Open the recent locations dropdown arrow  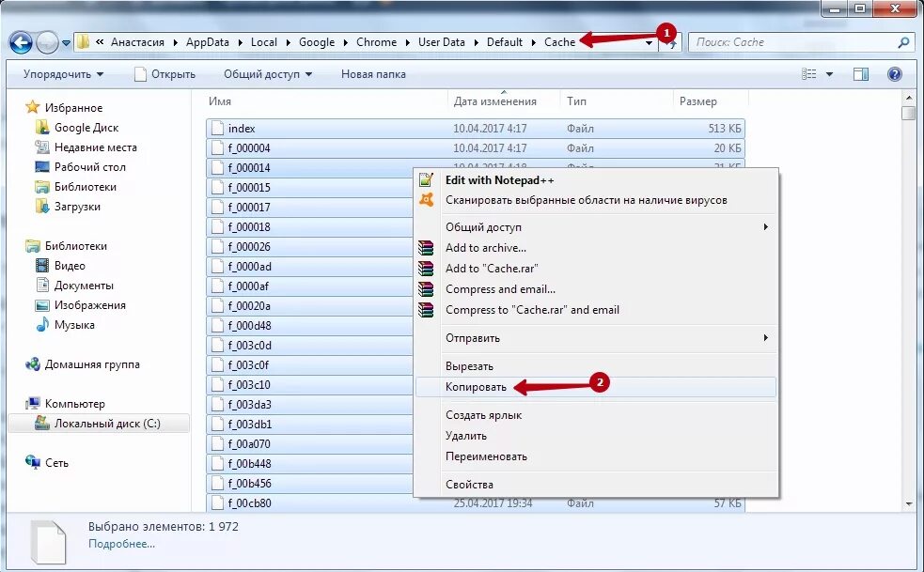pyautogui.click(x=66, y=43)
